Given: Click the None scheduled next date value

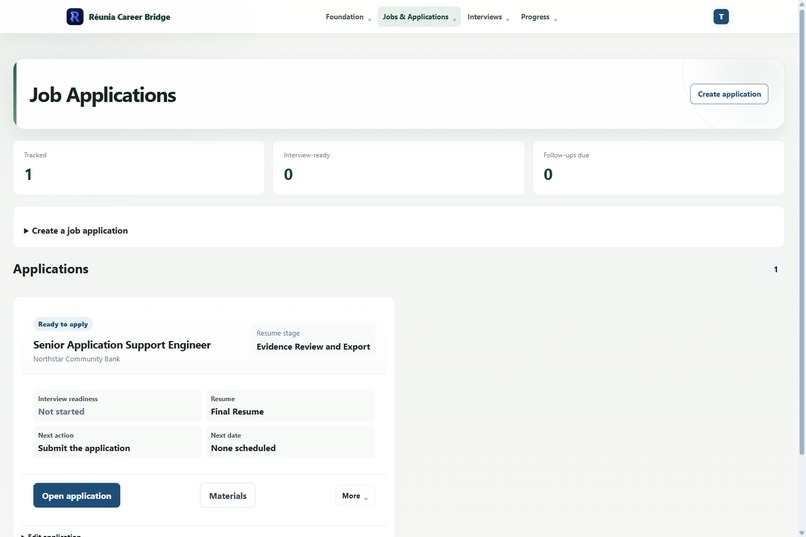Looking at the screenshot, I should (243, 448).
